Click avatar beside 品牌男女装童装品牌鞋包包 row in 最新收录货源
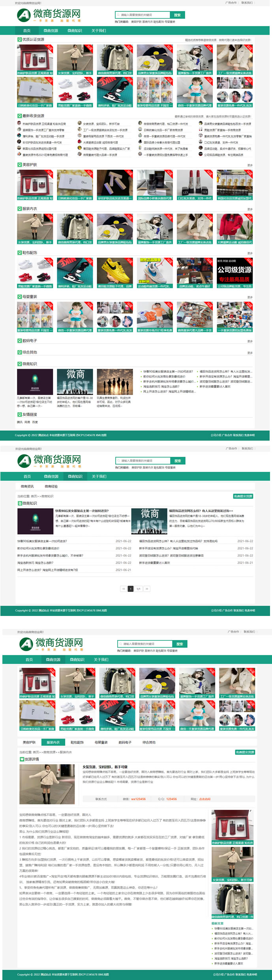The width and height of the screenshot is (272, 980). pyautogui.click(x=201, y=123)
